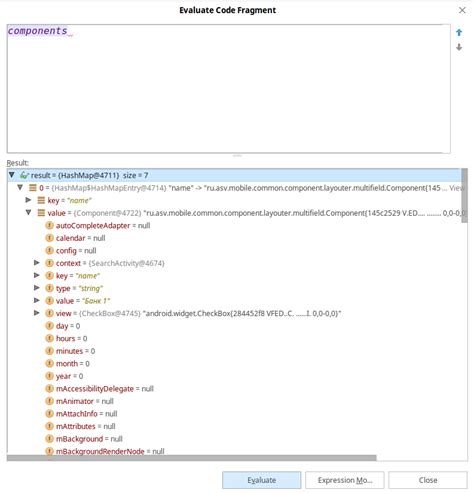Screen dimensions: 474x493
Task: Click the watch icon beside result
Action: (x=24, y=175)
